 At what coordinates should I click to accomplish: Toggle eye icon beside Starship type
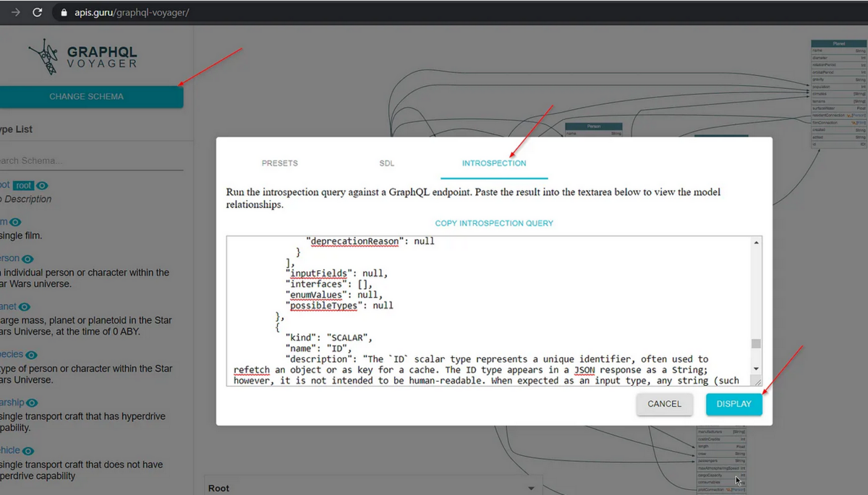tap(32, 403)
